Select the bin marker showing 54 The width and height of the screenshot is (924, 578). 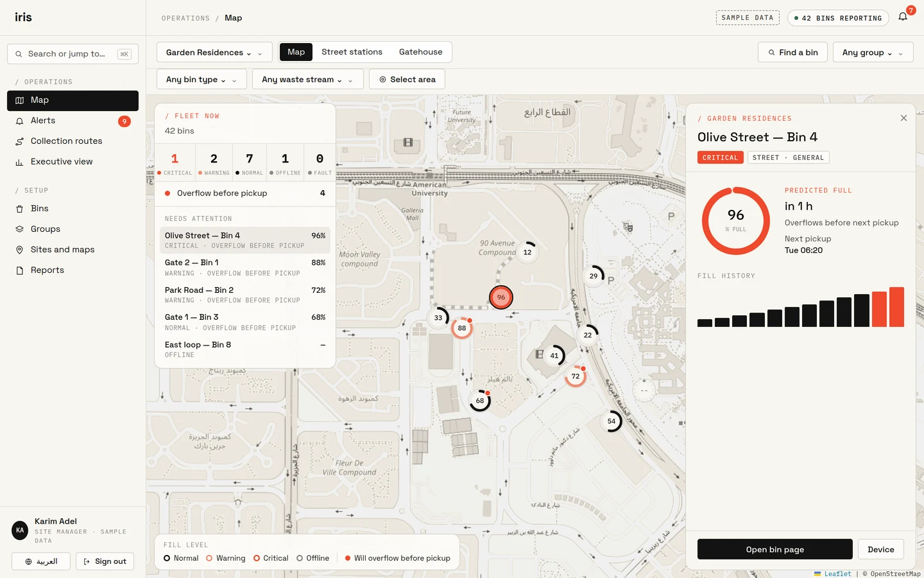pyautogui.click(x=612, y=421)
